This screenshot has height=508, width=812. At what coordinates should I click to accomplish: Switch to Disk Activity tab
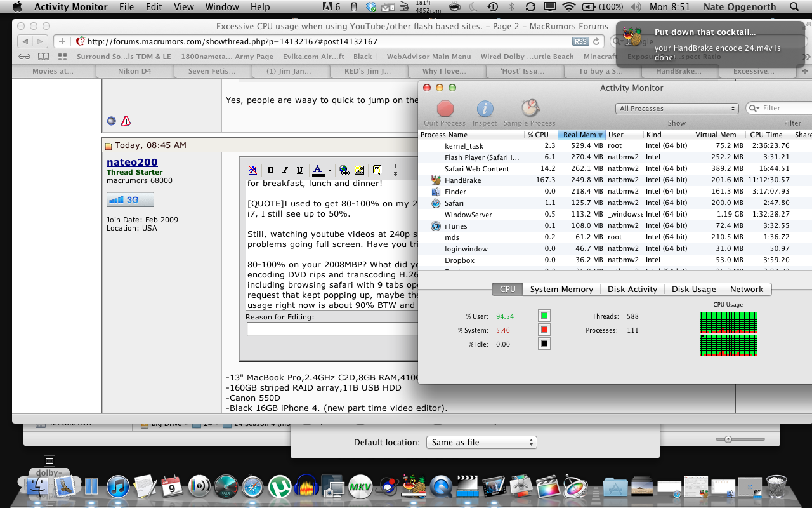pyautogui.click(x=632, y=289)
